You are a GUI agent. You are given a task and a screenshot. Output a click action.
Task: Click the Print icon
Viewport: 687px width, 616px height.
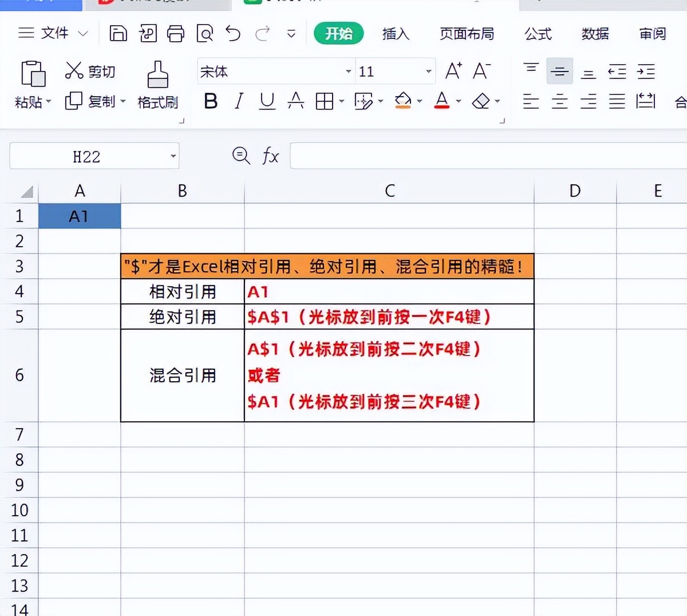176,34
